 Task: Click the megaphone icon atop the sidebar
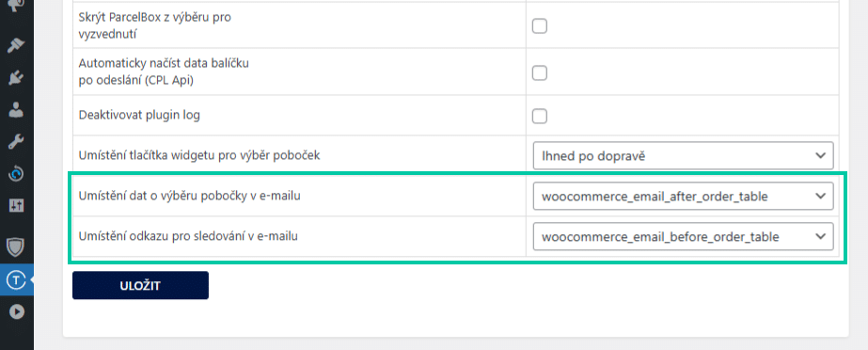[x=16, y=6]
